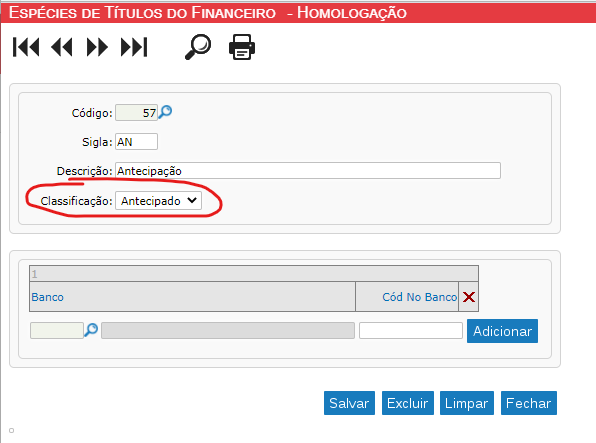Viewport: 596px width, 443px height.
Task: Sort by Cód No Banco header
Action: pyautogui.click(x=420, y=297)
